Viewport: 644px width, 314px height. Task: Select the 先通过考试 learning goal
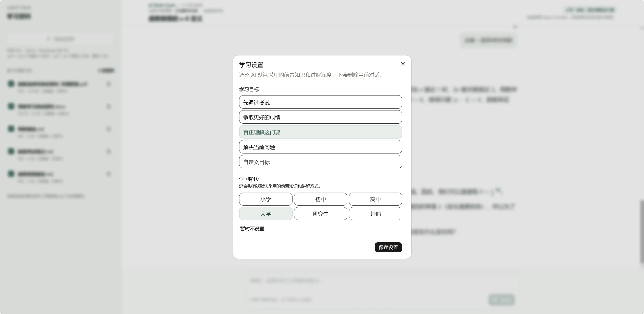pos(320,102)
